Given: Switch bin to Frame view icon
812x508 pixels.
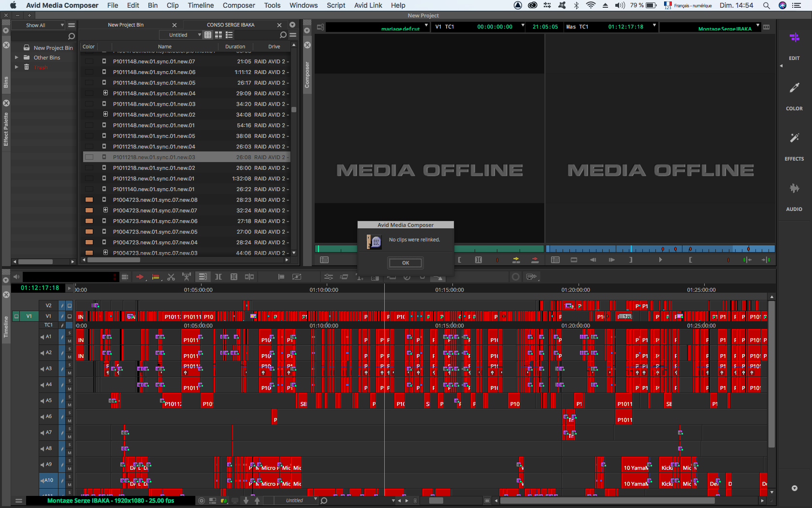Looking at the screenshot, I should (218, 35).
